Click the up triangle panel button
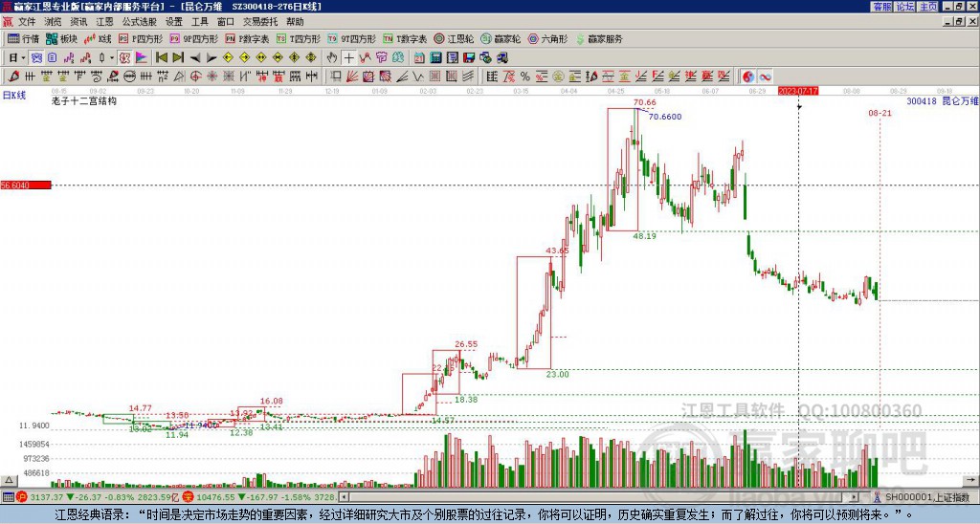 click(9, 480)
